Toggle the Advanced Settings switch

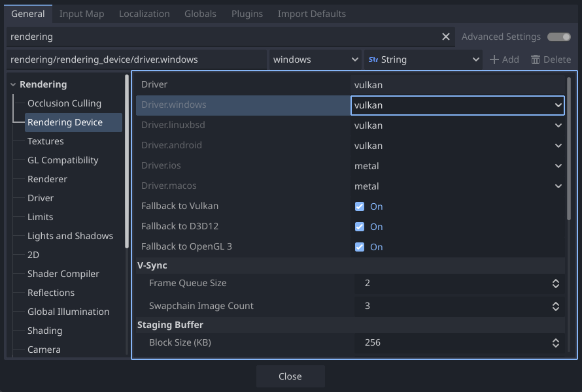coord(559,37)
